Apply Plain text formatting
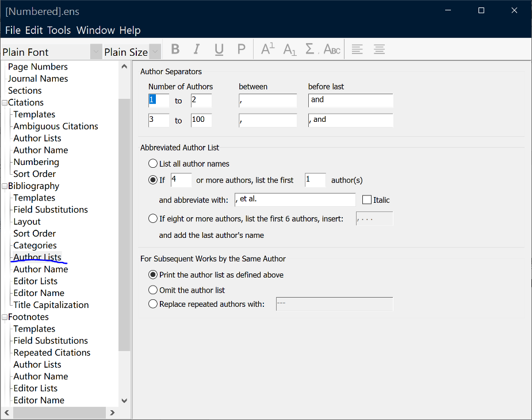This screenshot has height=420, width=532. 240,49
